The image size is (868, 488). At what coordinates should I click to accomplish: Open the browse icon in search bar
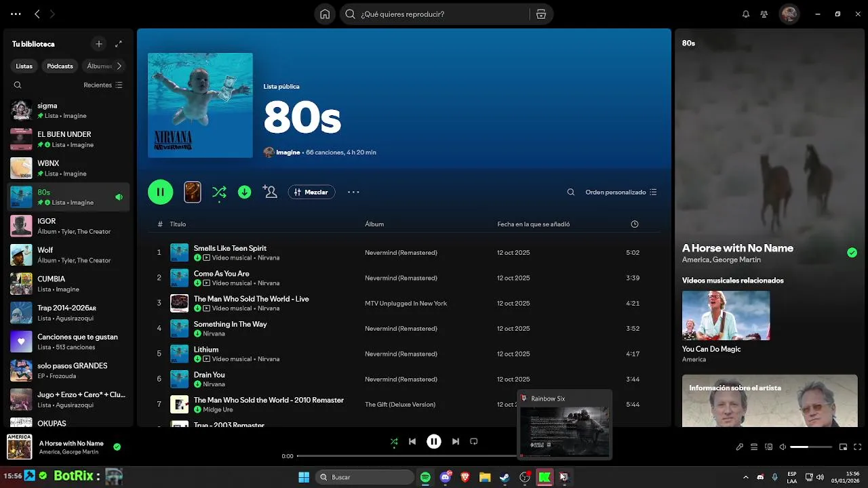pyautogui.click(x=541, y=14)
